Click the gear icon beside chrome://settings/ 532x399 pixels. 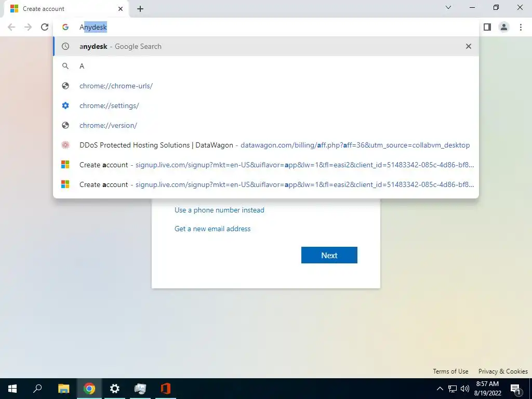[65, 105]
